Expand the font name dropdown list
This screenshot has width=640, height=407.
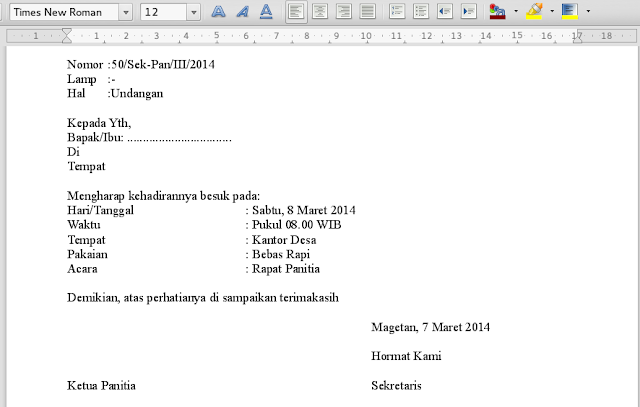[126, 12]
